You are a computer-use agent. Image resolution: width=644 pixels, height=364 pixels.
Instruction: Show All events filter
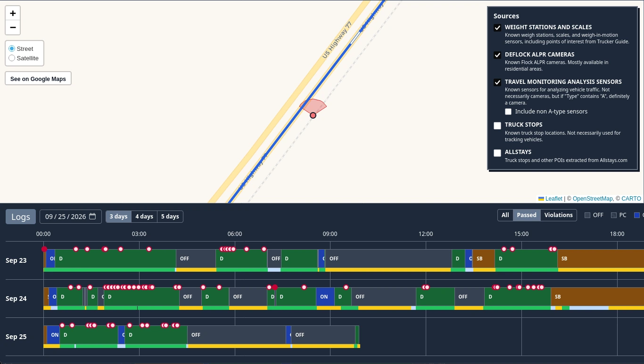[505, 215]
